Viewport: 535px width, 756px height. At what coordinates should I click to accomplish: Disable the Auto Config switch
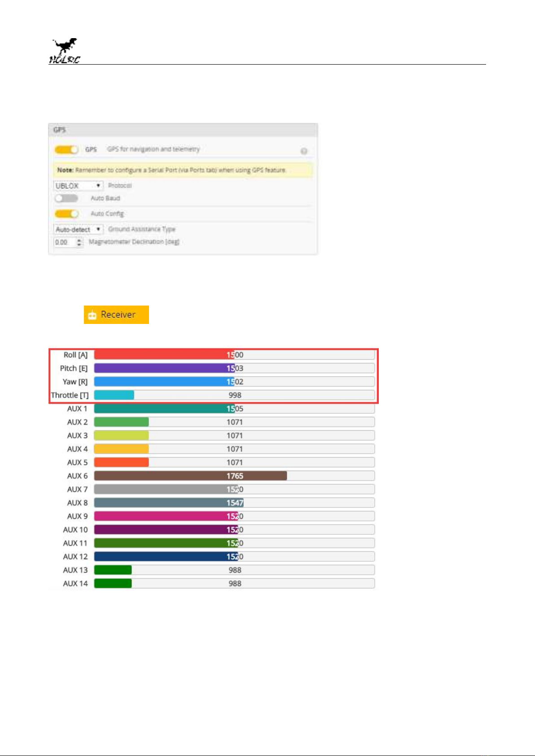click(x=66, y=214)
